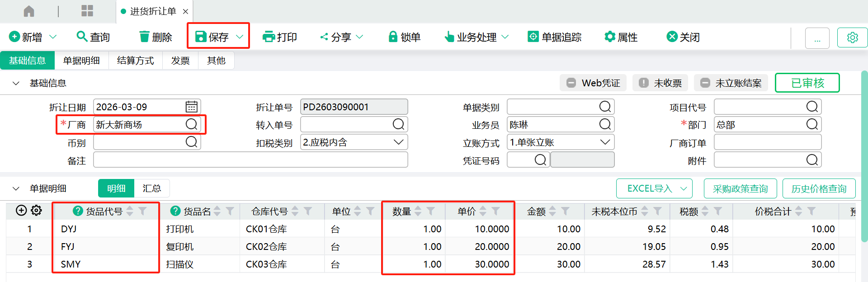The image size is (868, 282).
Task: Expand the 保存 save dropdown arrow
Action: coord(240,37)
